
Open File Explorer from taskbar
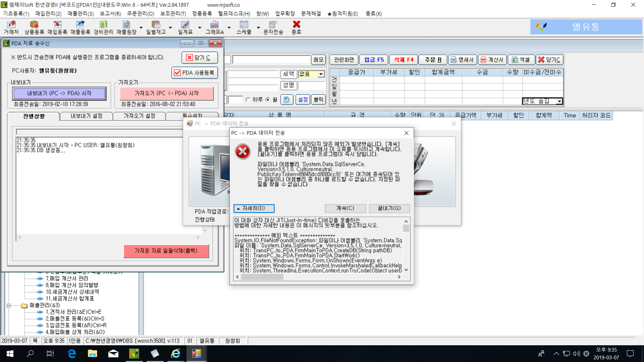coord(92,354)
